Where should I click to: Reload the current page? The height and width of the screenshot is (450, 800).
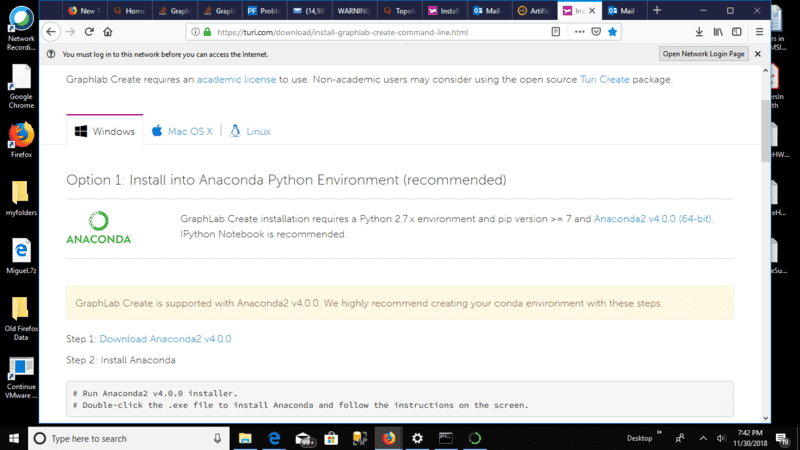coord(92,31)
